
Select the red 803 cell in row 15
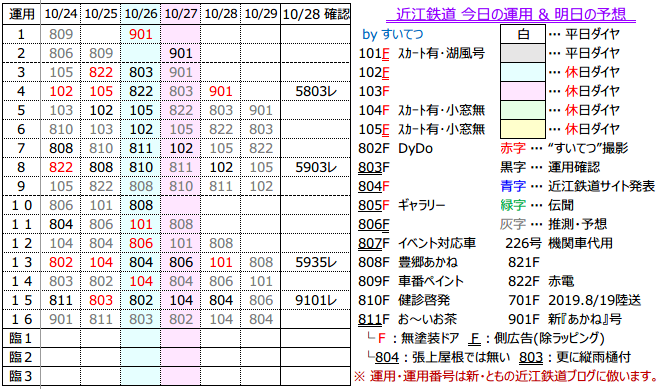point(101,300)
